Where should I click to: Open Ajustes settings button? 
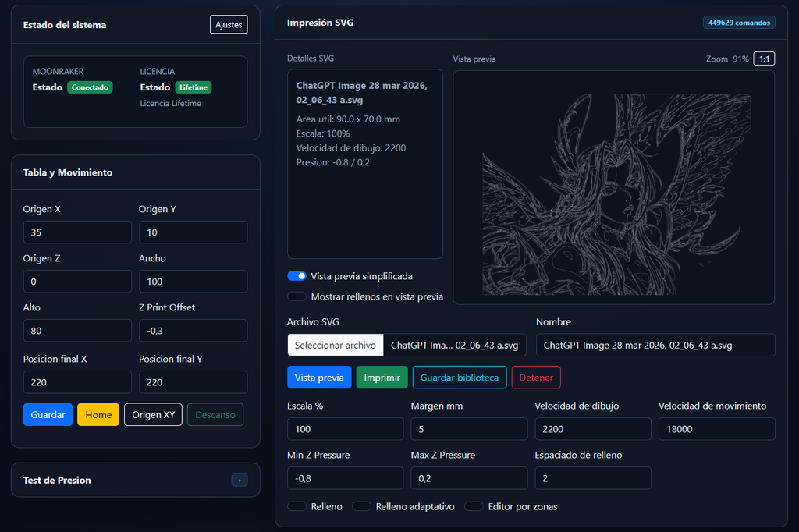point(229,25)
